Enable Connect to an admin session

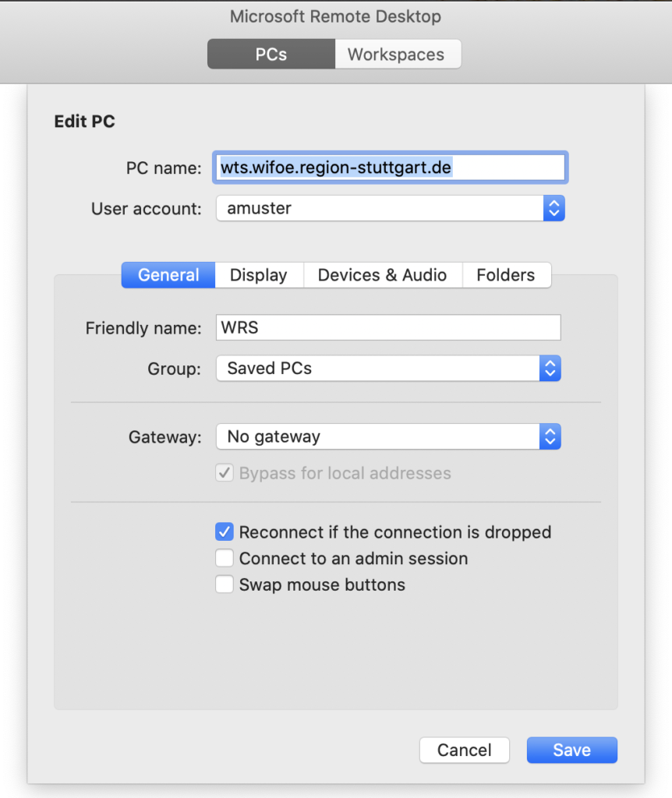[x=225, y=559]
